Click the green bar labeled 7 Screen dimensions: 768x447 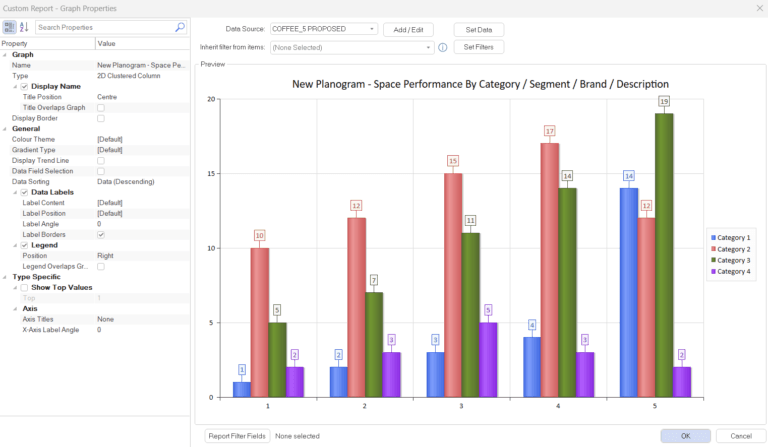tap(374, 345)
